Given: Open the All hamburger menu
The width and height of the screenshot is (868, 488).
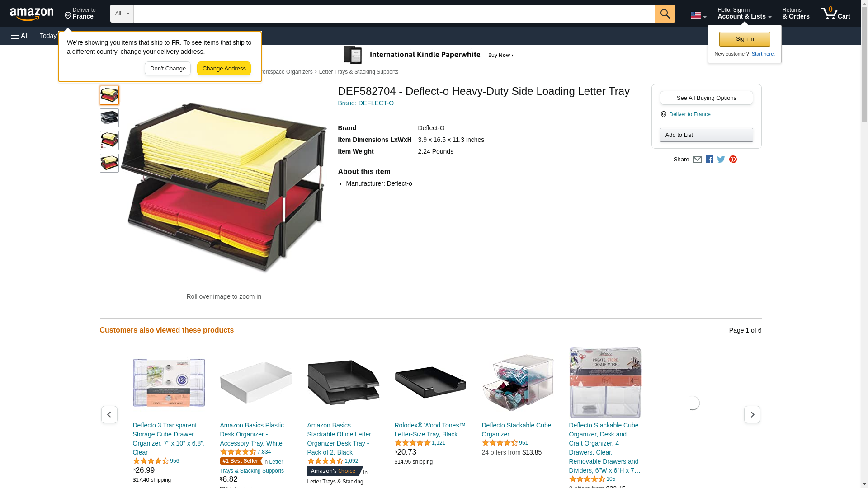Looking at the screenshot, I should (20, 36).
